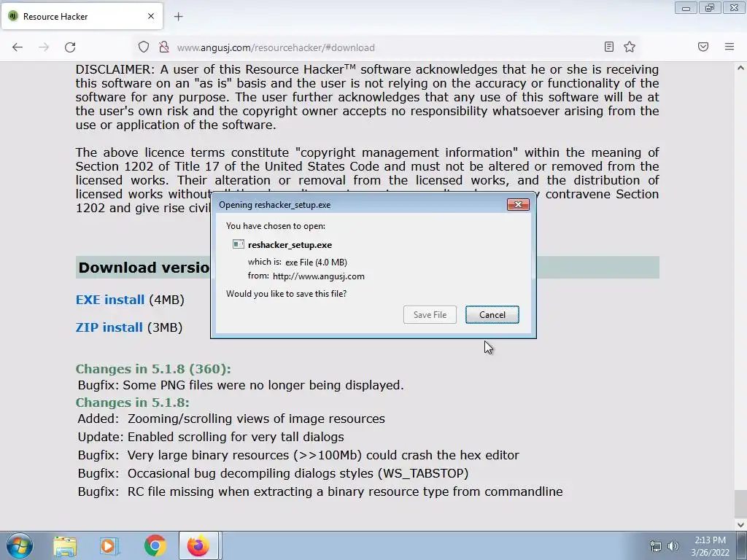Minimize the Firefox window

pos(686,8)
